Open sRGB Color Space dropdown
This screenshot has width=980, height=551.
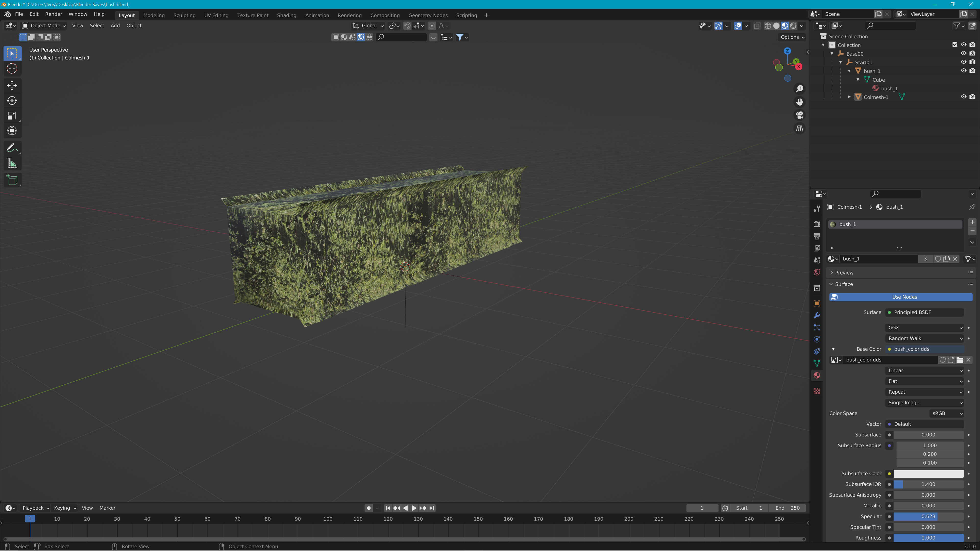point(946,413)
